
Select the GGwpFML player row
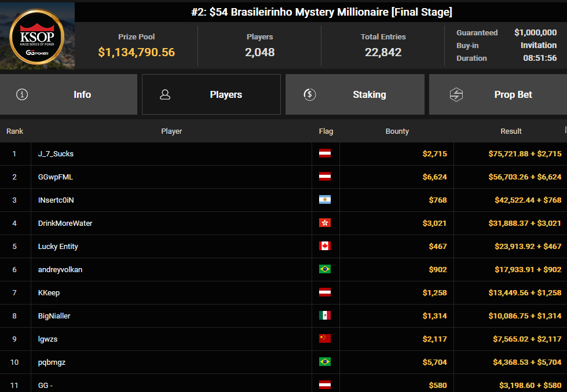coord(284,177)
